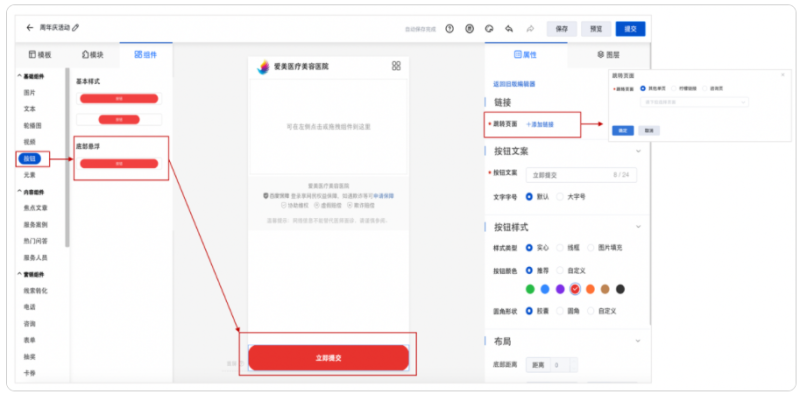
Task: Pick the brown color swatch
Action: pyautogui.click(x=605, y=289)
